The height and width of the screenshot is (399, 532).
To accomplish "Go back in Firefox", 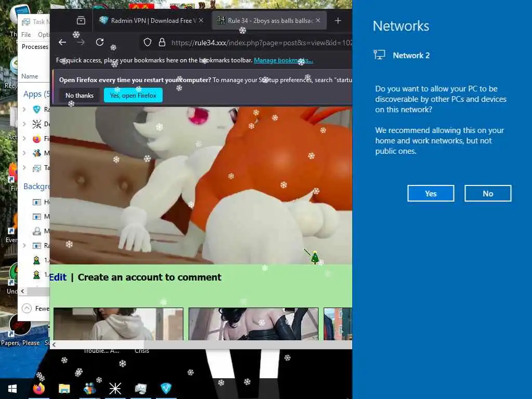I will click(62, 42).
